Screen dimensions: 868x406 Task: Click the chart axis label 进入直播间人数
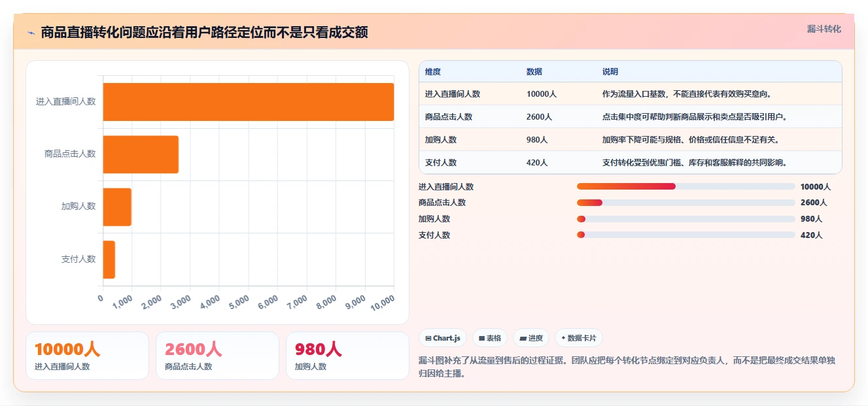(66, 101)
